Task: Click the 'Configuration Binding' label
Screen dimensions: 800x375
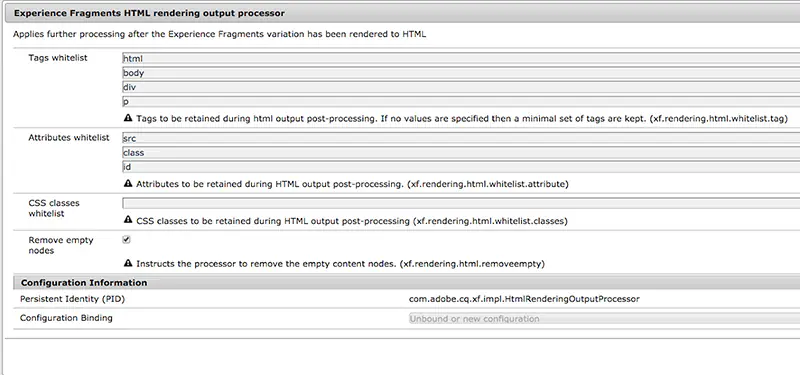Action: click(66, 318)
